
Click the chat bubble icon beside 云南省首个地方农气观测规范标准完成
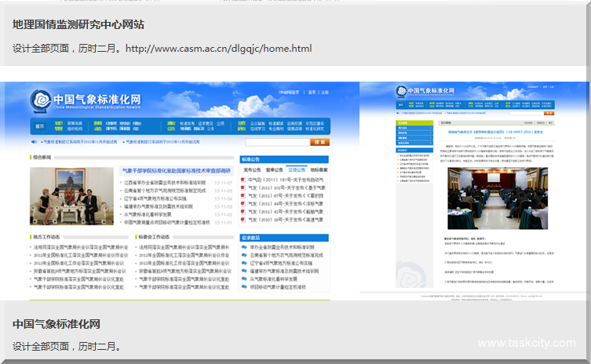click(244, 255)
